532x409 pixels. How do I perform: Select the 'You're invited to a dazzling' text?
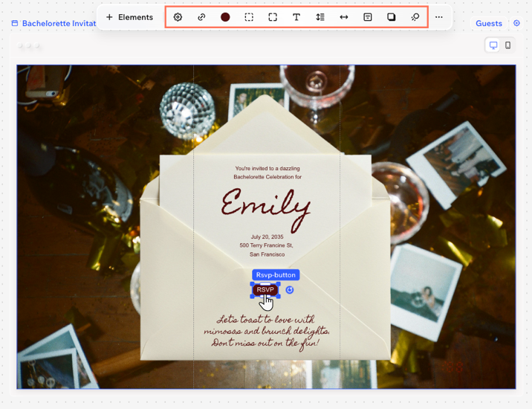click(x=267, y=168)
